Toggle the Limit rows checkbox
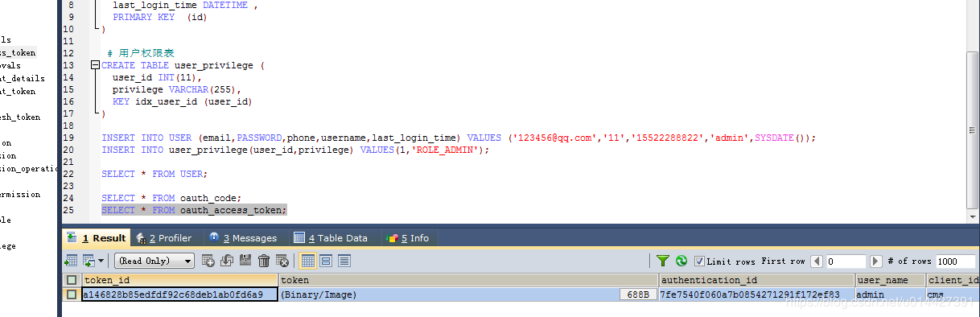This screenshot has height=317, width=980. pos(699,261)
